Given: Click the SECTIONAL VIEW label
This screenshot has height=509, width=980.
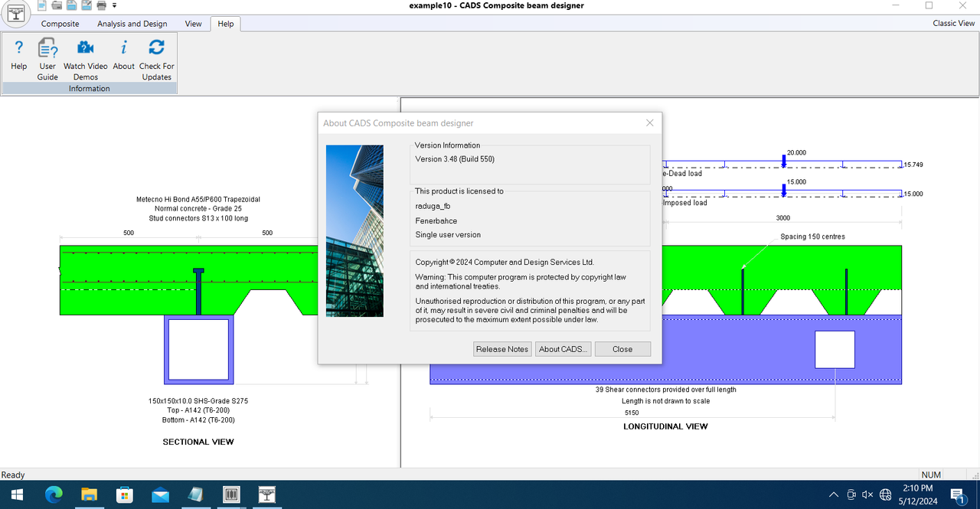Looking at the screenshot, I should tap(198, 442).
